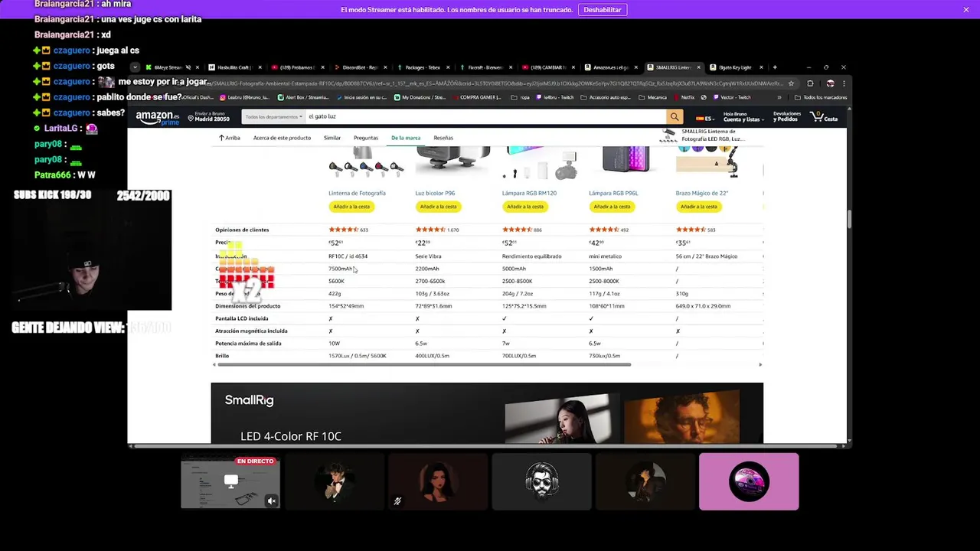
Task: Dismiss the Streamer mode banner
Action: (x=966, y=10)
